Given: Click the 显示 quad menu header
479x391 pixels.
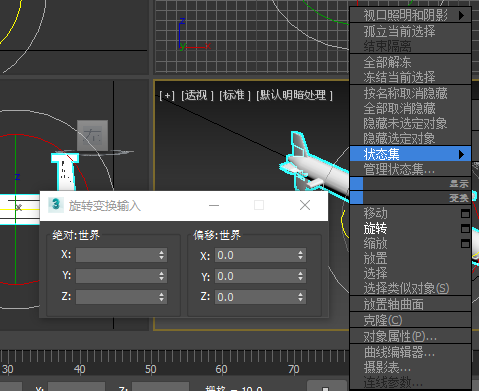Looking at the screenshot, I should 459,184.
